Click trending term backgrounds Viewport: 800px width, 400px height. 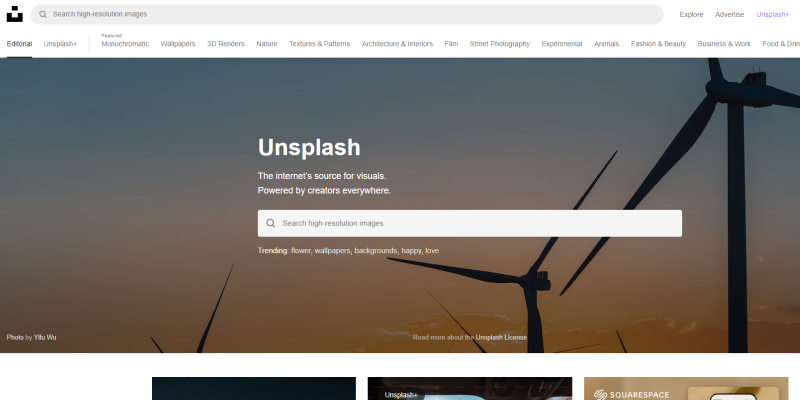[376, 251]
